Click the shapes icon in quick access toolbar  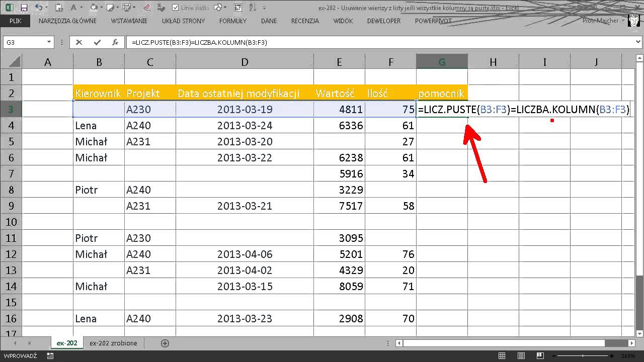218,8
